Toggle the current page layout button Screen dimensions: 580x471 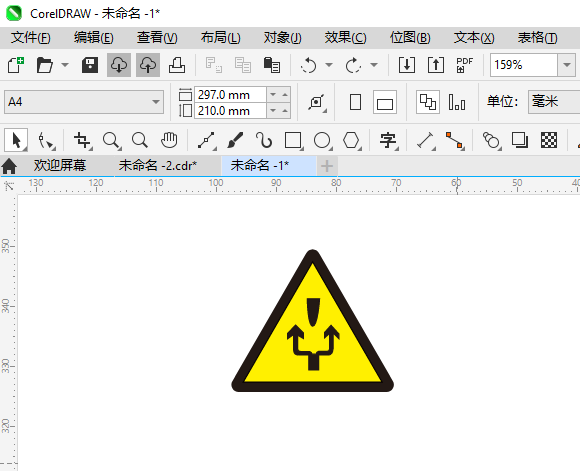tap(457, 102)
